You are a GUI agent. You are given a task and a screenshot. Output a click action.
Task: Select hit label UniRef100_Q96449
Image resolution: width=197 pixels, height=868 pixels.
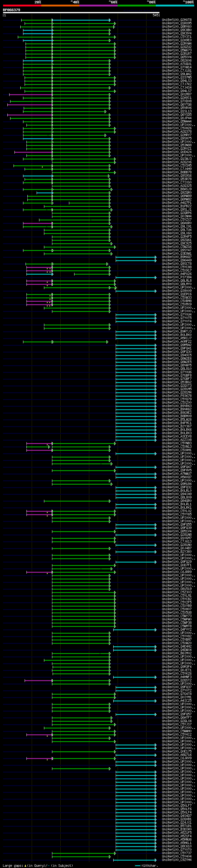177,260
